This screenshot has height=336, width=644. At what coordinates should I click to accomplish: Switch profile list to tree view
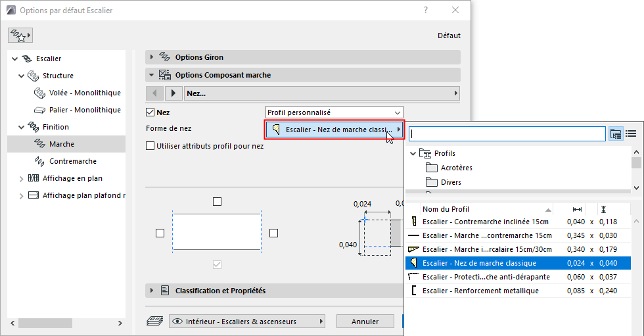(616, 133)
